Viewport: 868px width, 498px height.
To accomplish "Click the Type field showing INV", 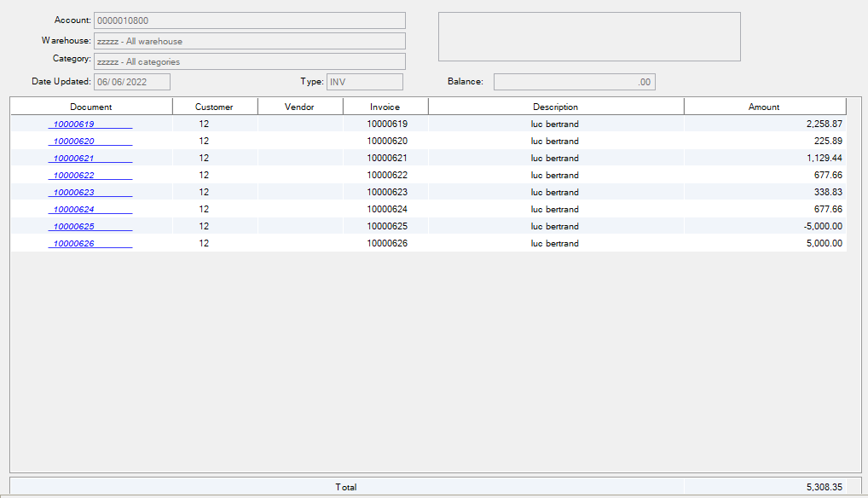I will [x=364, y=82].
